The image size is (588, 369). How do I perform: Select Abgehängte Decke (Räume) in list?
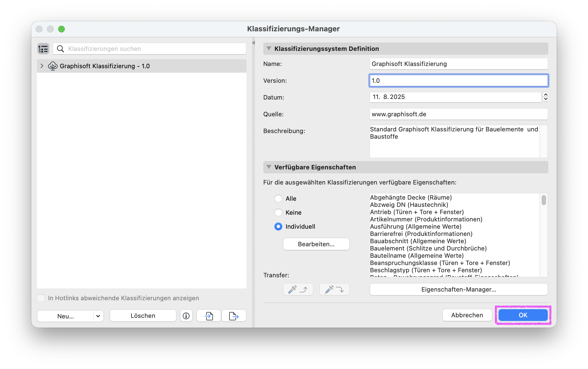click(411, 197)
